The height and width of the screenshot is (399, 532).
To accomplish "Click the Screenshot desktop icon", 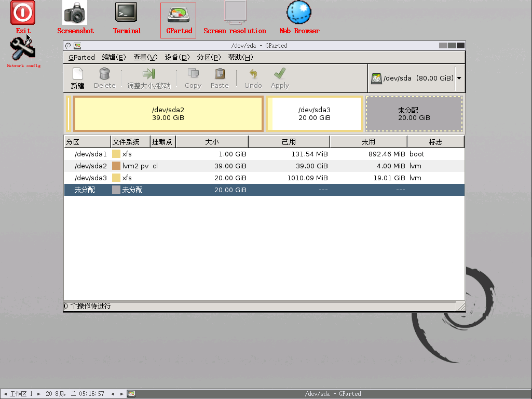I will [75, 13].
